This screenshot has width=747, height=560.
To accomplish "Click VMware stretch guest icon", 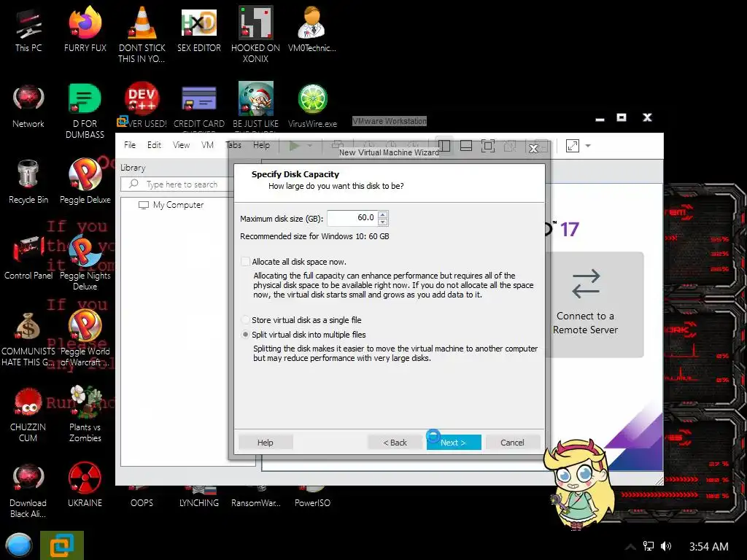I will coord(573,146).
